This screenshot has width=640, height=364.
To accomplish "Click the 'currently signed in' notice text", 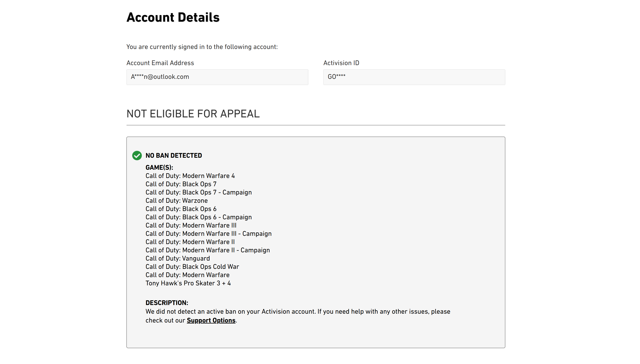I will (202, 47).
